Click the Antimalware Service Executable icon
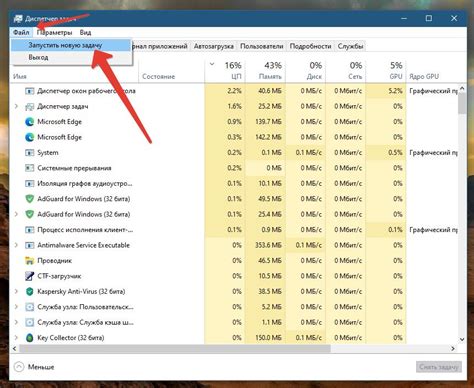The width and height of the screenshot is (474, 388). pyautogui.click(x=30, y=245)
